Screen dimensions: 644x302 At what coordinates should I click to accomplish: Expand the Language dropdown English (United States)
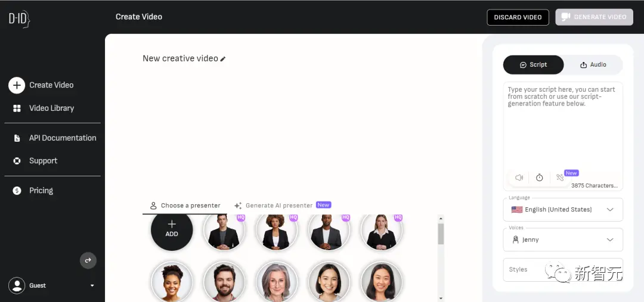[563, 210]
